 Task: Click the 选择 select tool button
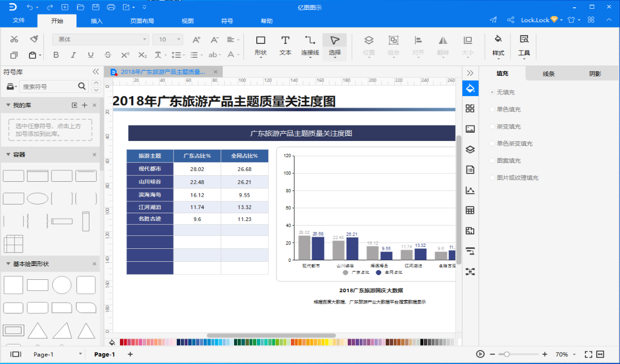tap(335, 46)
